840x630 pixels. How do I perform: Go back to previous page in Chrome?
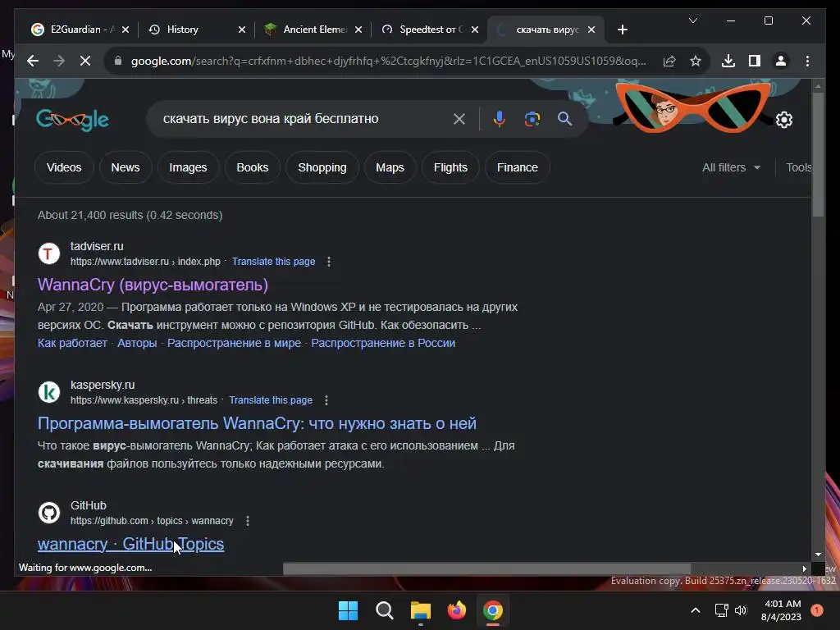pos(33,61)
